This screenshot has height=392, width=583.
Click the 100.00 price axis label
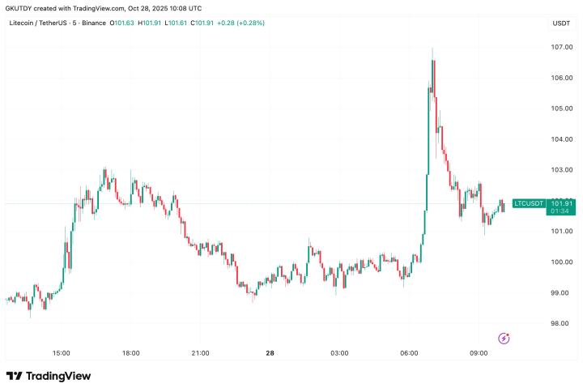[562, 262]
